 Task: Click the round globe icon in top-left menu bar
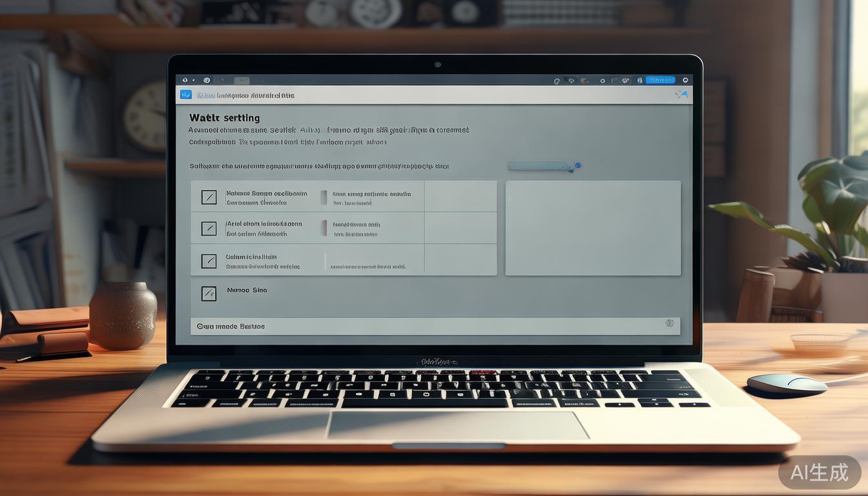207,81
